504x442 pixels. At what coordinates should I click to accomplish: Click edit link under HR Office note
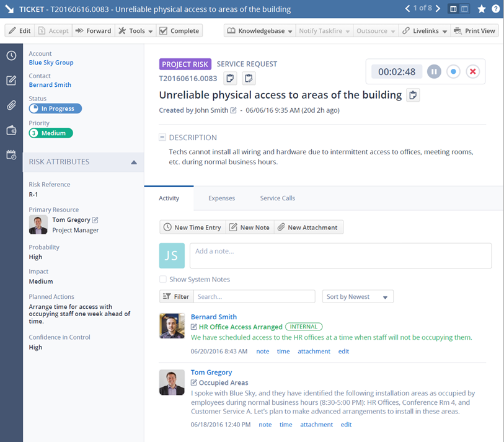coord(343,351)
